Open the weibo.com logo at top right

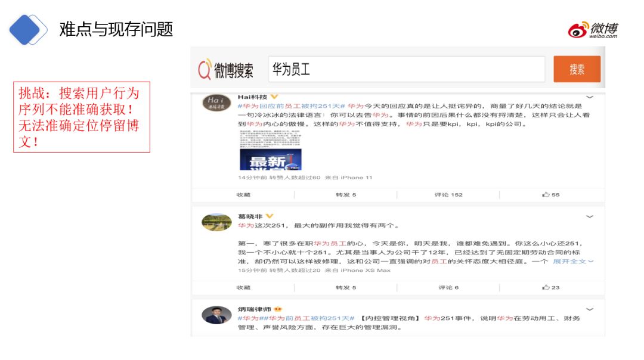[593, 30]
